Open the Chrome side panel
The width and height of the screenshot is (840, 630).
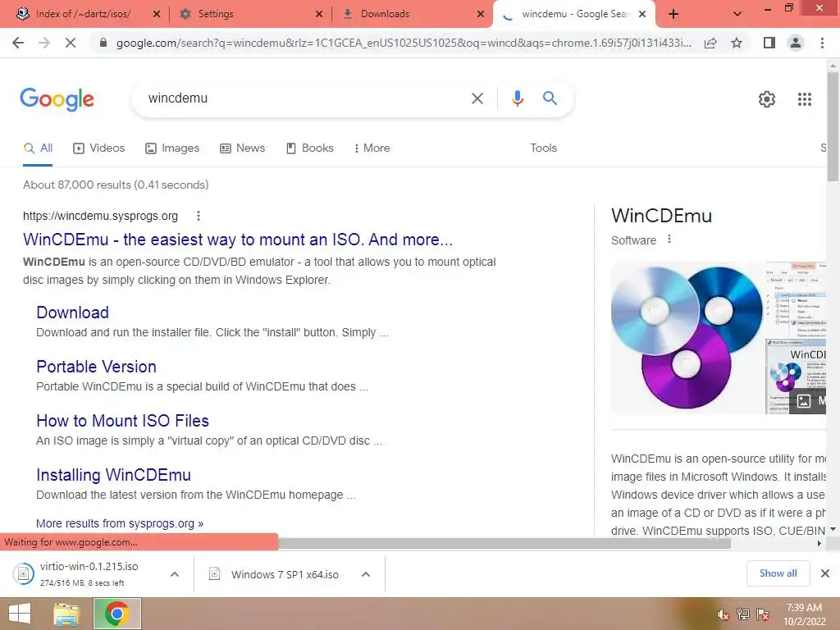tap(769, 43)
